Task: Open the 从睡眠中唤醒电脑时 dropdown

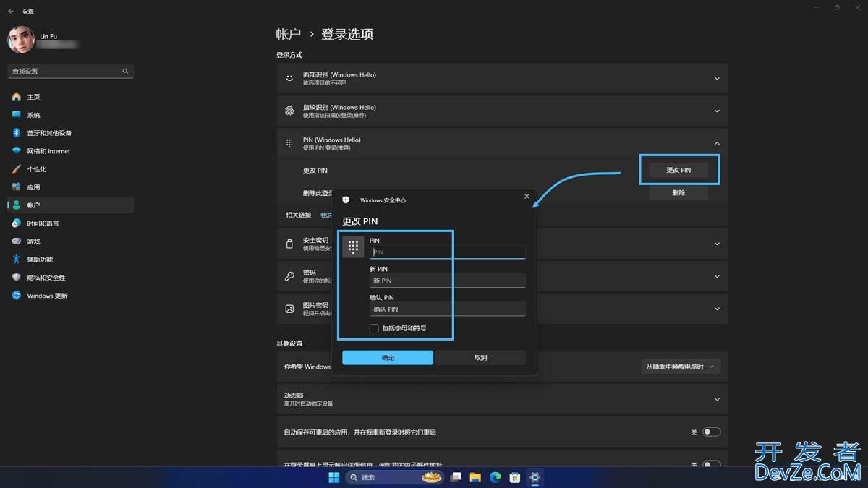Action: (681, 367)
